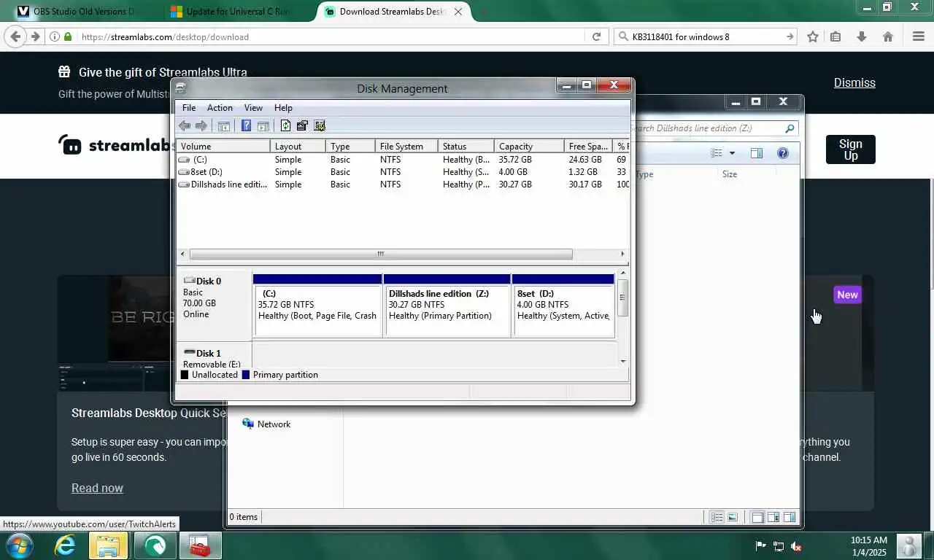The width and height of the screenshot is (934, 560).
Task: Click the site information icon in address bar
Action: [55, 36]
